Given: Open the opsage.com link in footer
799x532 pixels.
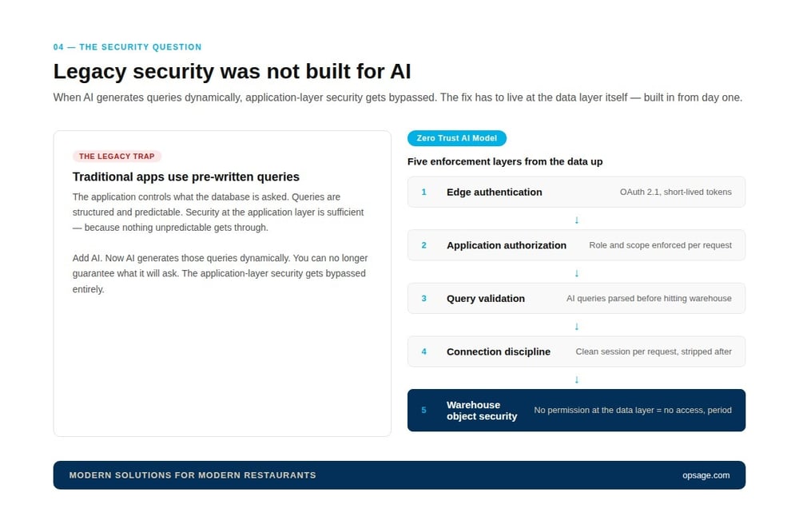Looking at the screenshot, I should point(706,475).
